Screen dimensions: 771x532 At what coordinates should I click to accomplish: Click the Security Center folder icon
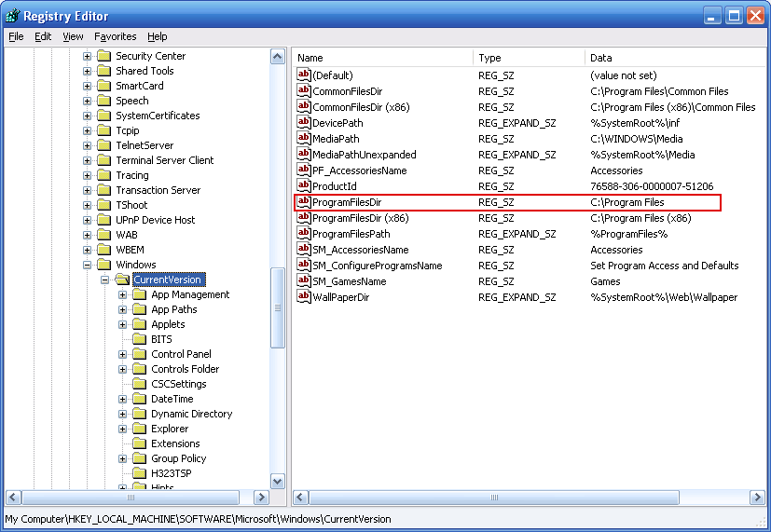pyautogui.click(x=104, y=56)
